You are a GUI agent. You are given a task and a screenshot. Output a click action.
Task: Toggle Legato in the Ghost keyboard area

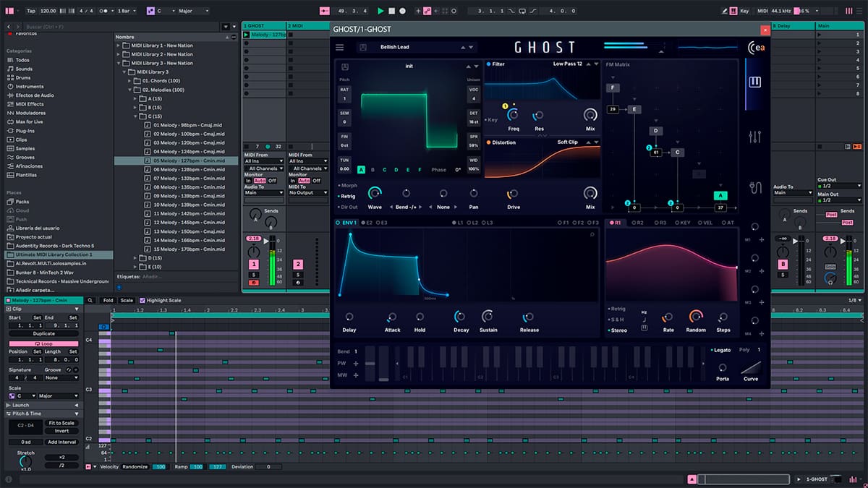click(720, 350)
